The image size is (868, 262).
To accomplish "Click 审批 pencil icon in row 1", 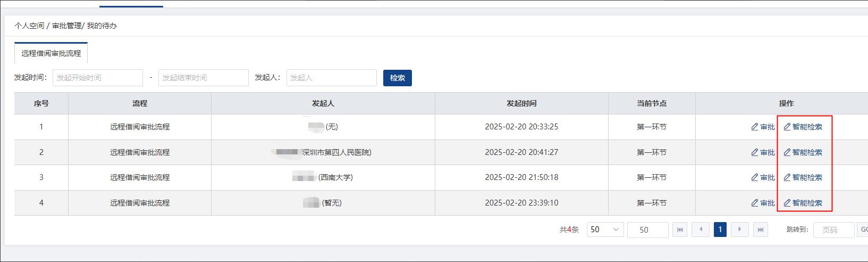I will coord(754,127).
